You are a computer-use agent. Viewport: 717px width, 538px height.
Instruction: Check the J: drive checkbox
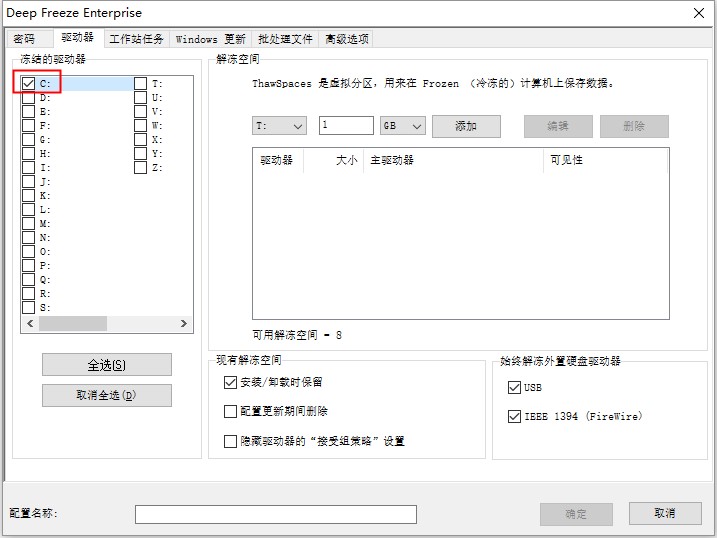(x=28, y=181)
